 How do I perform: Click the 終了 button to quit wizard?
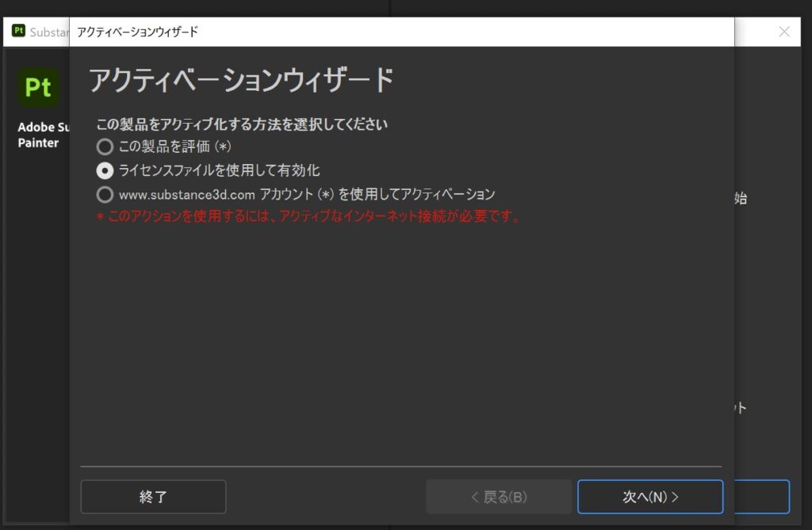(153, 497)
